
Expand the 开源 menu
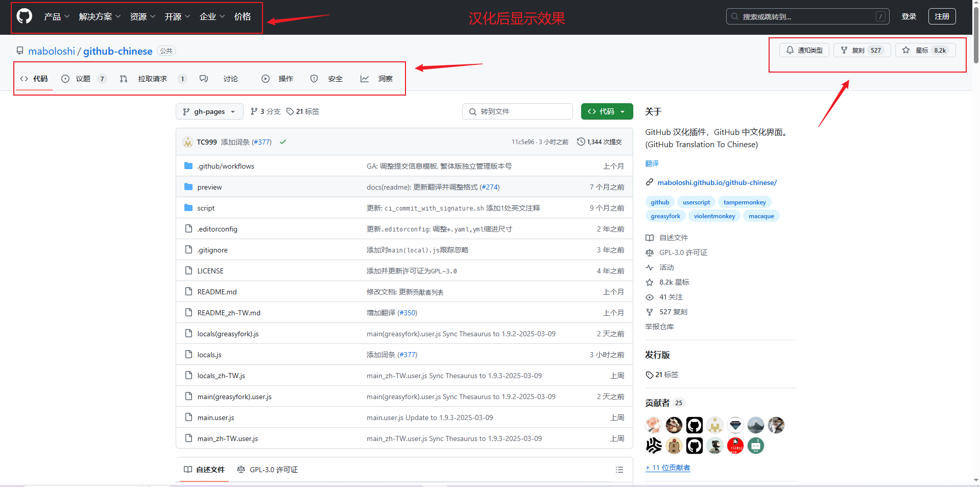(178, 16)
